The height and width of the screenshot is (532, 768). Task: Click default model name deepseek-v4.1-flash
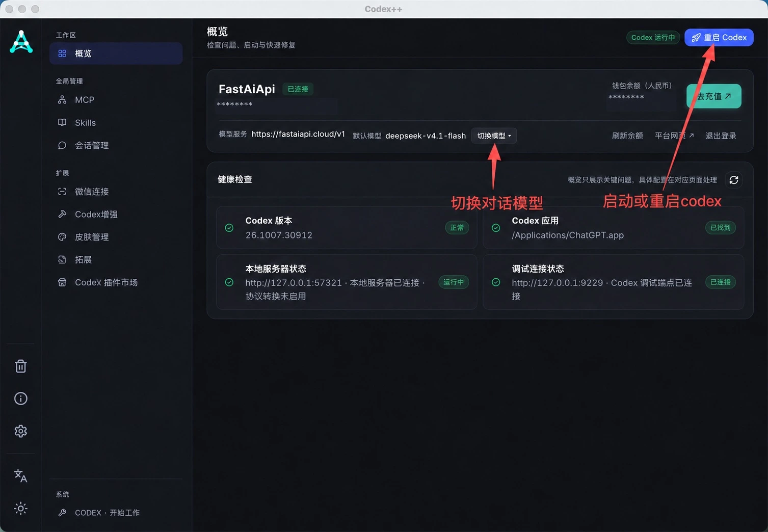(x=426, y=136)
